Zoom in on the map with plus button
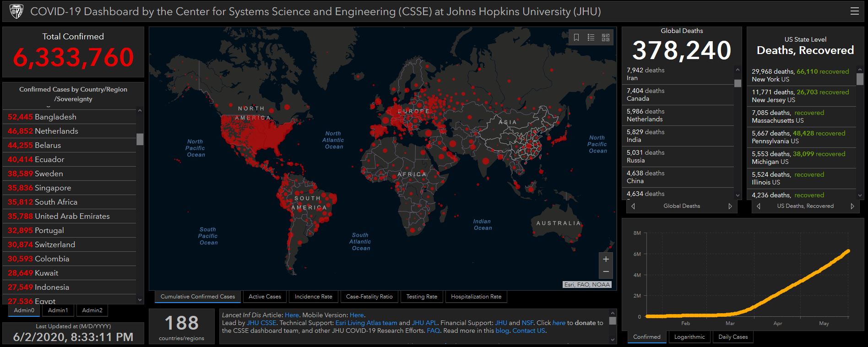This screenshot has height=347, width=868. [606, 259]
